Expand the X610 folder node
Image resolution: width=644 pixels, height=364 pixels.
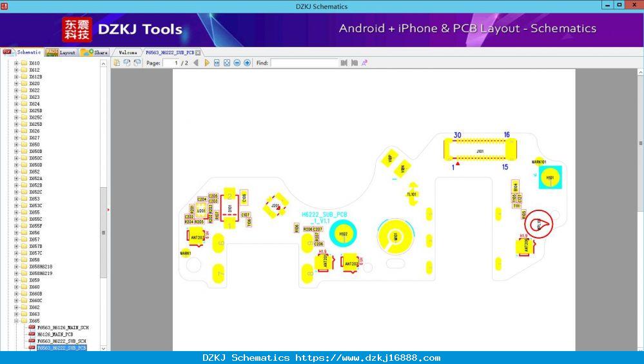click(16, 63)
